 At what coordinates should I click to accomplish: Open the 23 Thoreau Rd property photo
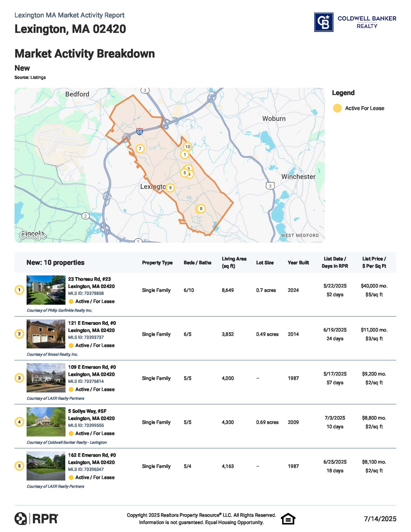[x=46, y=290]
